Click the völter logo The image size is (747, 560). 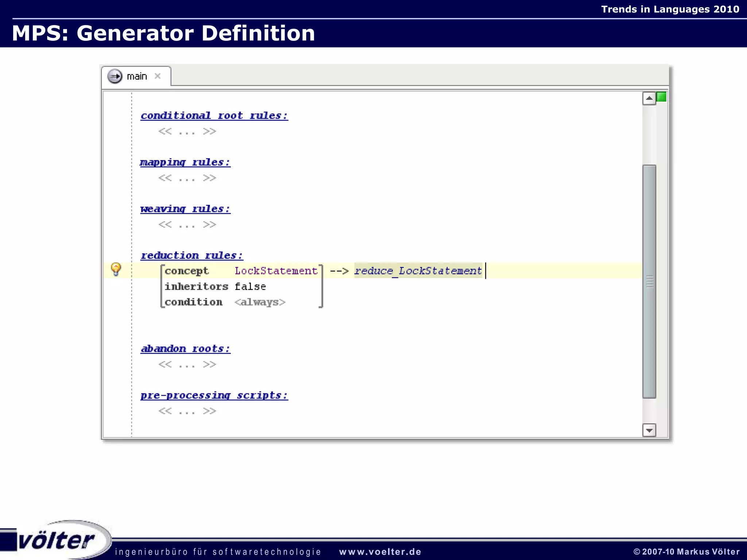(x=56, y=540)
